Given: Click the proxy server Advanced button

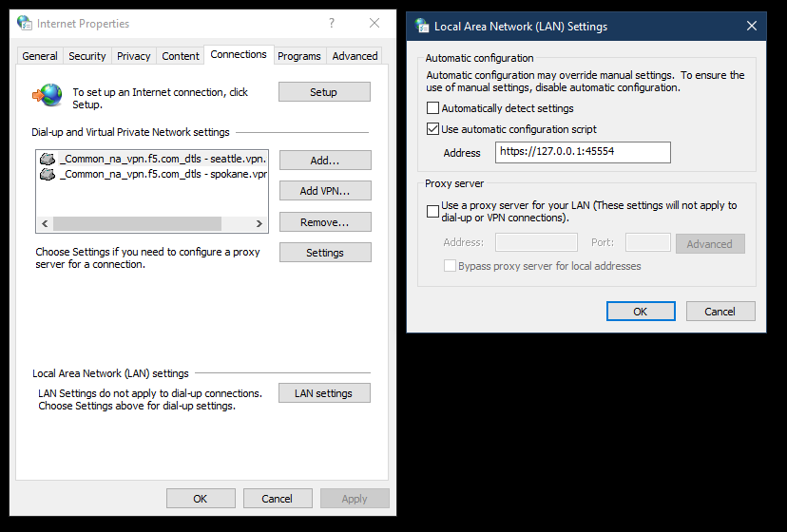Looking at the screenshot, I should 710,243.
